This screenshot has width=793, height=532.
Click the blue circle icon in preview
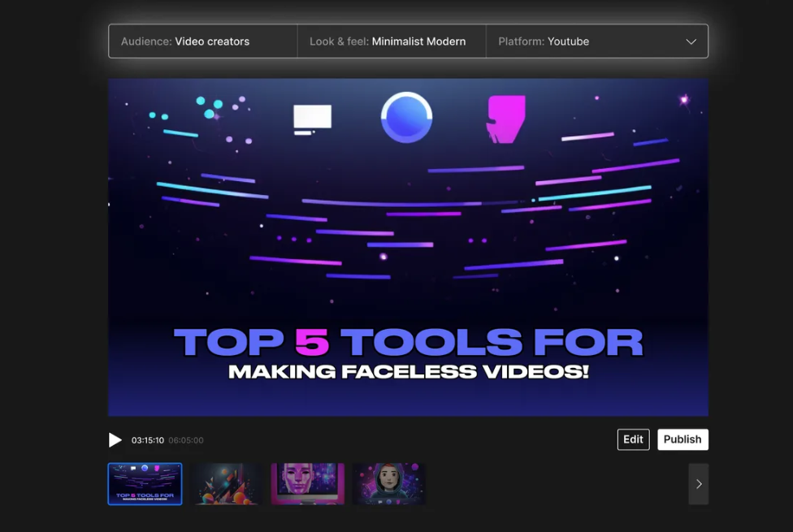pos(406,119)
